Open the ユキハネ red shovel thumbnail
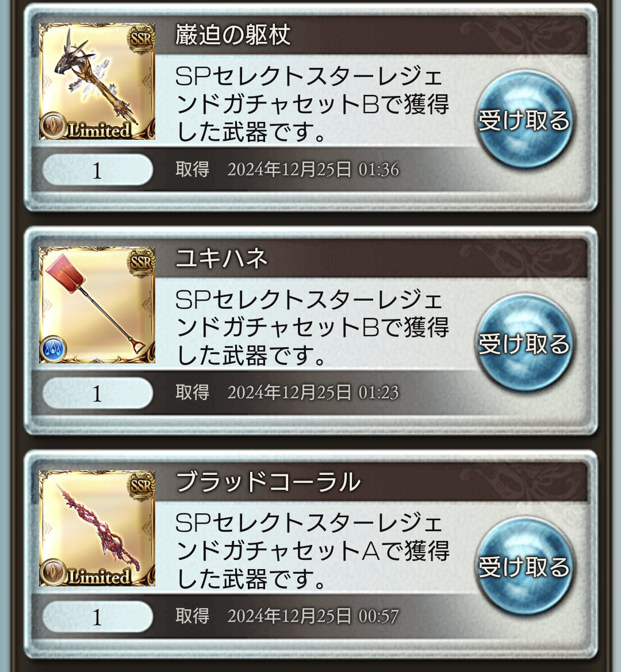 (x=97, y=305)
